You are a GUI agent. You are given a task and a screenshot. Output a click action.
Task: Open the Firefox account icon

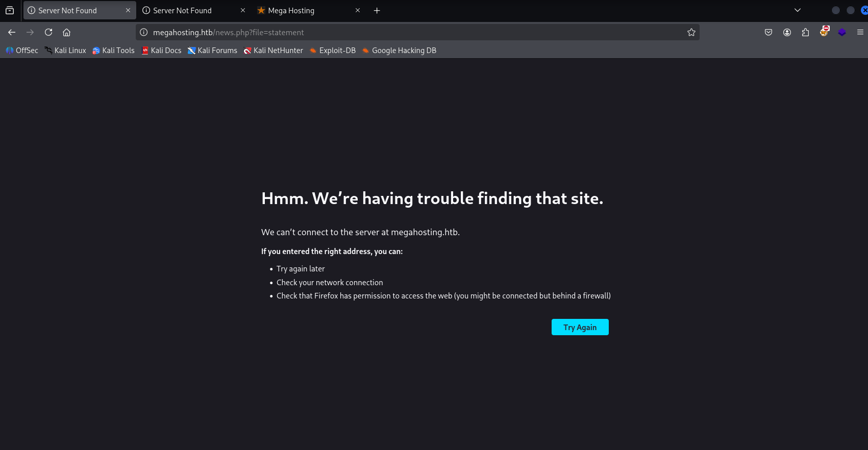787,32
